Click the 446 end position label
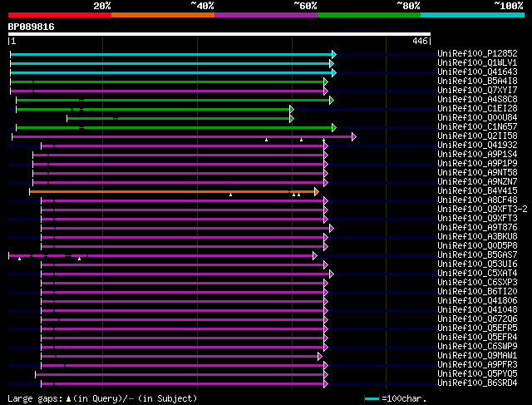 (x=420, y=41)
